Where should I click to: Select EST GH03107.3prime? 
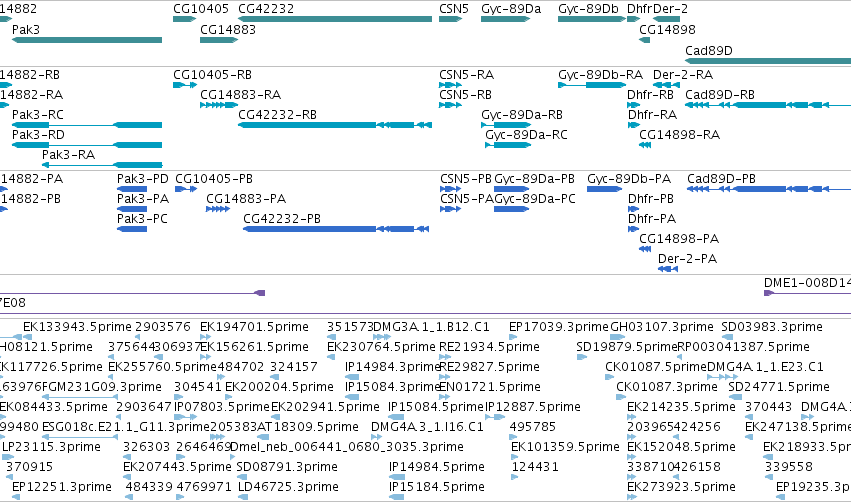coord(618,337)
